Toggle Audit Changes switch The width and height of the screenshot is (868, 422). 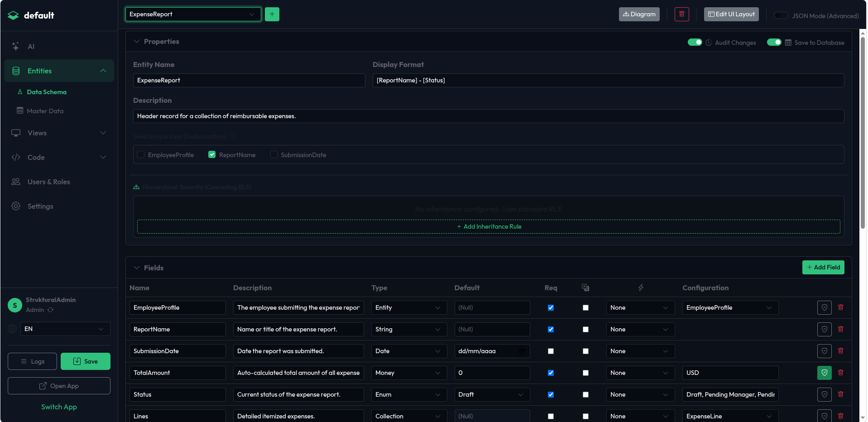pos(695,42)
